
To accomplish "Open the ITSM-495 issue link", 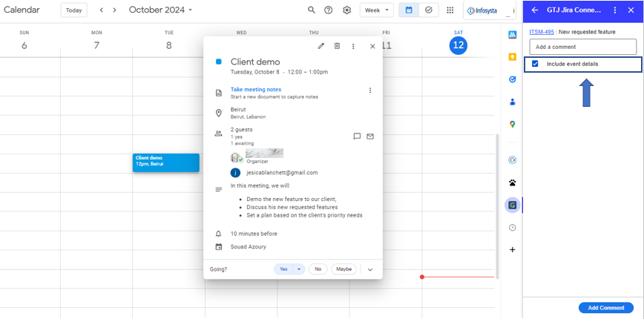I will (x=542, y=32).
